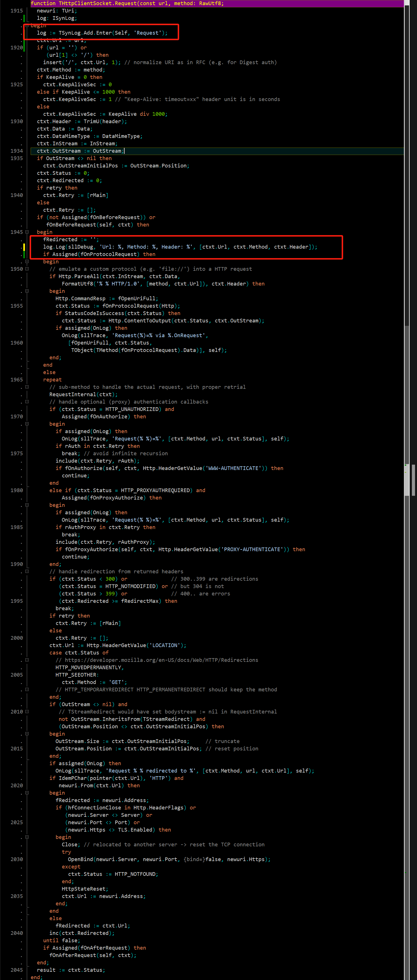
Task: Click 'Http.CommandResp := fOpenUriFull;' line
Action: click(107, 299)
